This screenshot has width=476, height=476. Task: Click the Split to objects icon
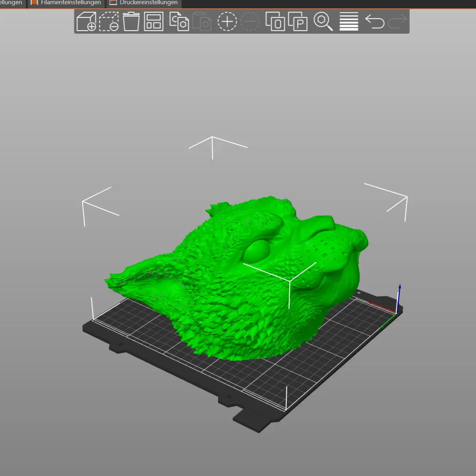[x=275, y=21]
